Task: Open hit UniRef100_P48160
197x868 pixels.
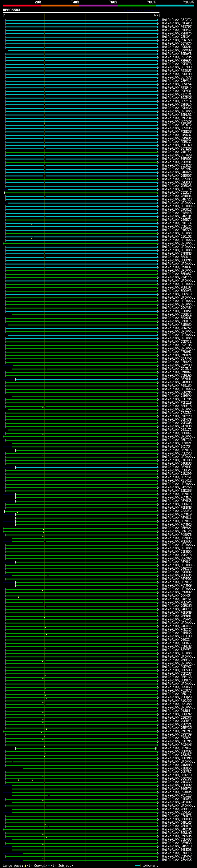Action: click(x=177, y=386)
